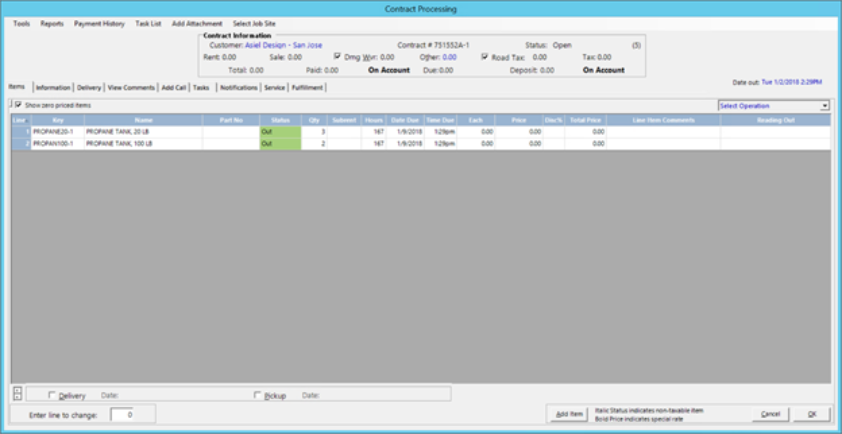The height and width of the screenshot is (434, 842).
Task: Click PROPANE TANK, 20 LB name cell
Action: tap(143, 132)
